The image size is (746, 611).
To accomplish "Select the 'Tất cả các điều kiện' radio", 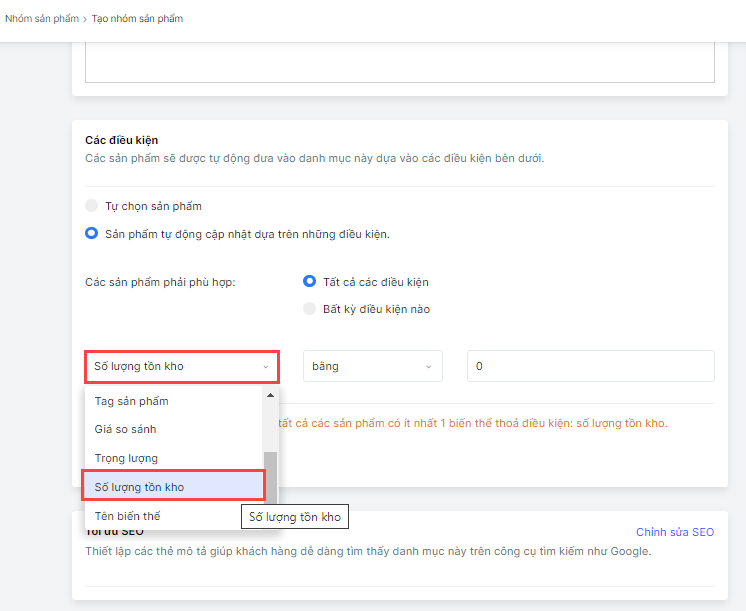I will 310,282.
